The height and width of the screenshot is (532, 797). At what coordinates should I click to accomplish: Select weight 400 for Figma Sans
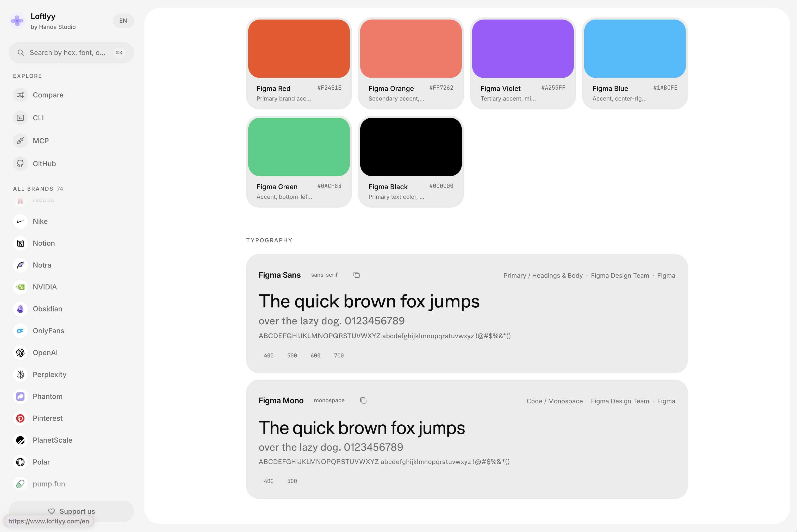269,356
